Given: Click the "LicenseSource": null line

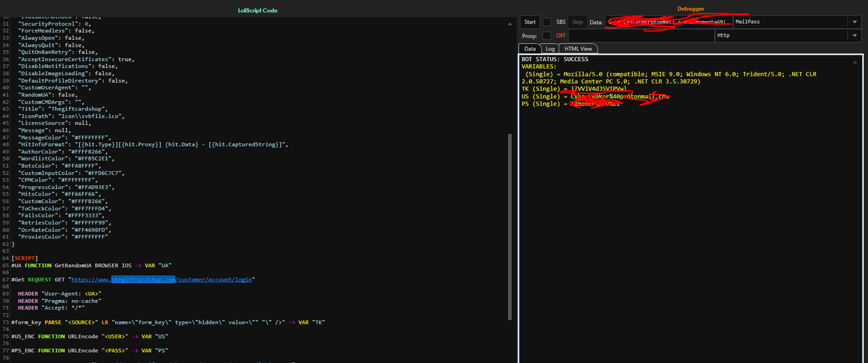Looking at the screenshot, I should tap(54, 123).
